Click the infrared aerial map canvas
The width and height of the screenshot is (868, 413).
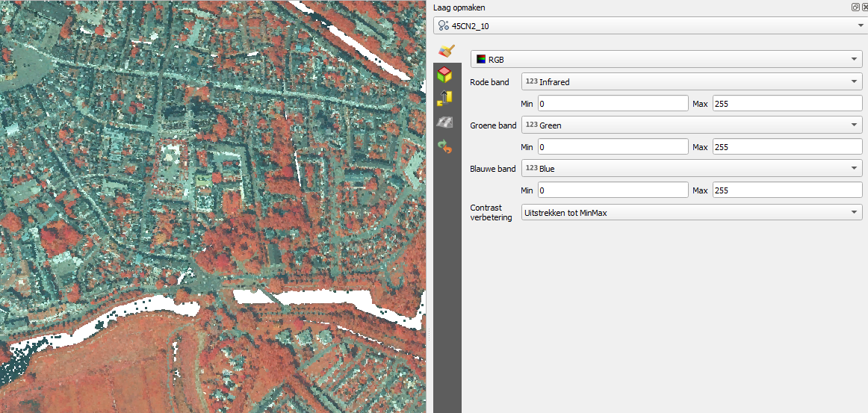point(213,206)
